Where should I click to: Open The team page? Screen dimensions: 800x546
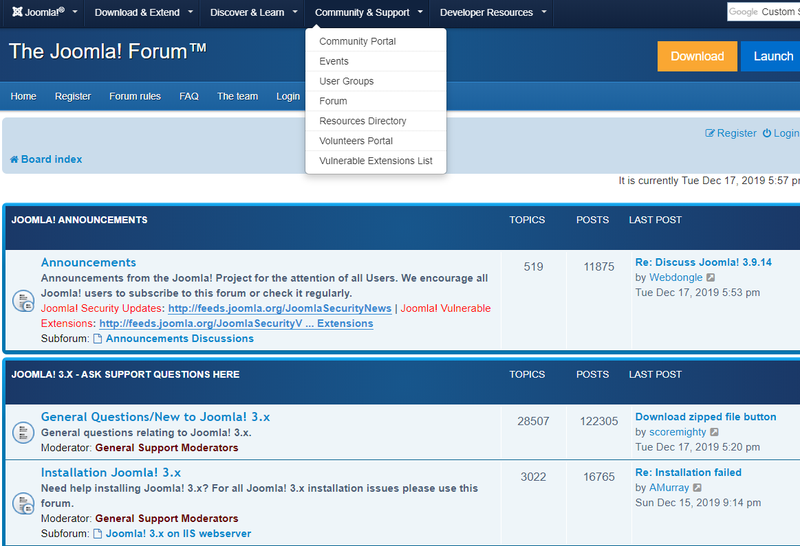coord(237,96)
